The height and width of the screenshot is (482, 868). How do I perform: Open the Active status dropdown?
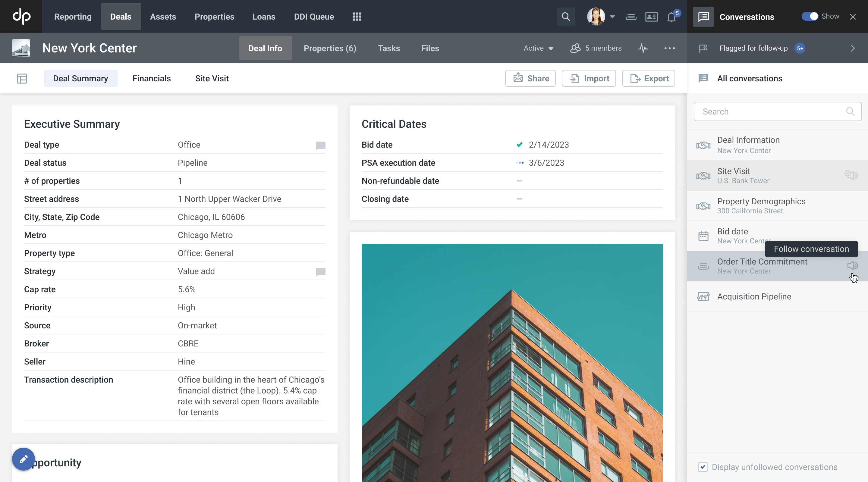538,48
